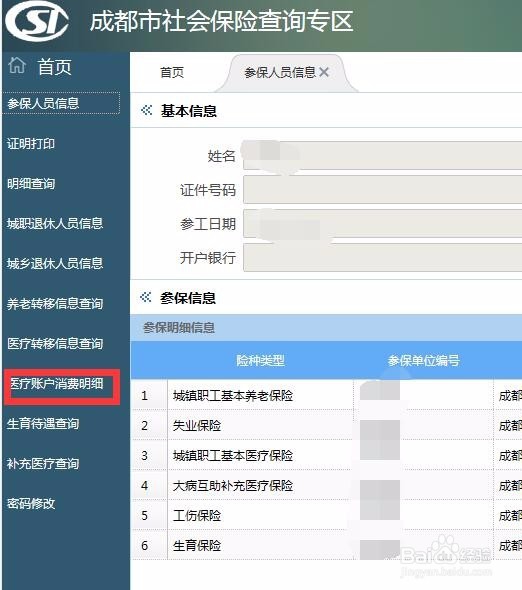This screenshot has width=522, height=590.
Task: Click the SI logo in header
Action: 37,21
